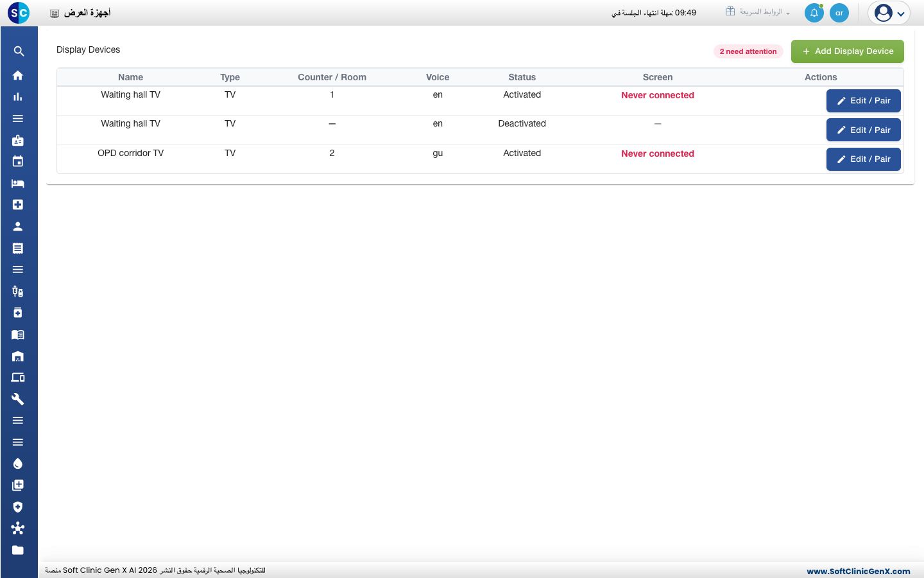Open the water drop sidebar icon
The height and width of the screenshot is (578, 924).
(x=18, y=464)
